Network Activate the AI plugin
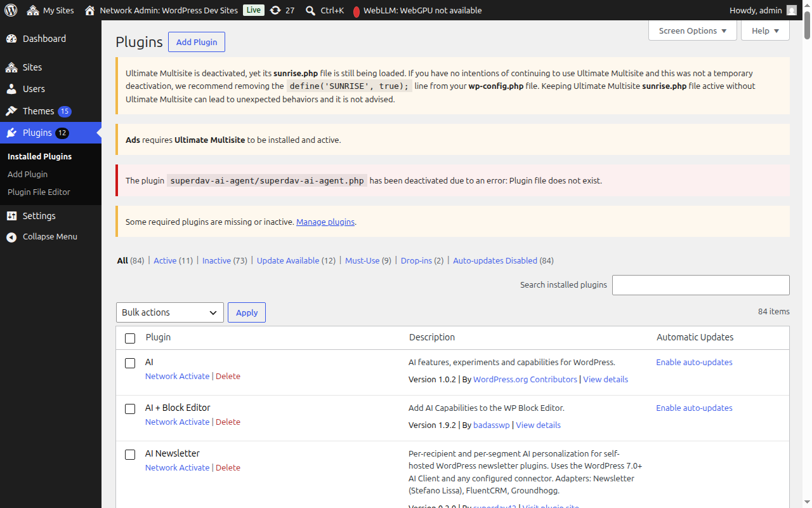Viewport: 812px width, 508px height. (177, 376)
